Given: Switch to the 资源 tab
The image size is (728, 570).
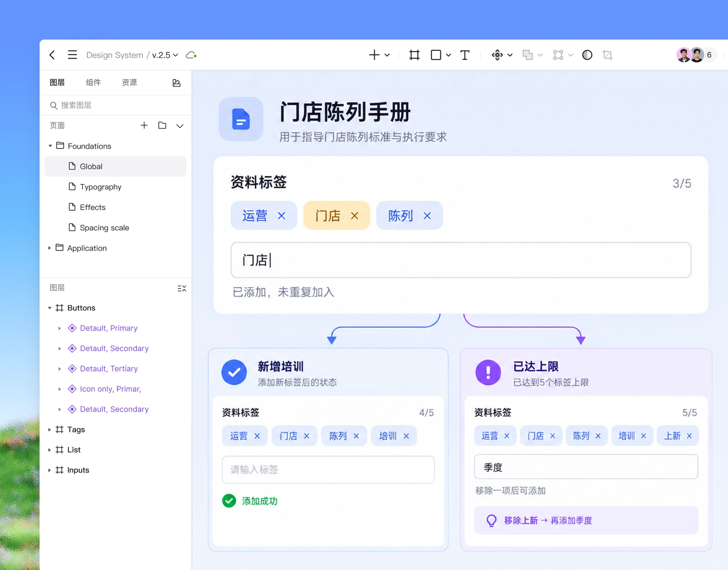Looking at the screenshot, I should [130, 82].
